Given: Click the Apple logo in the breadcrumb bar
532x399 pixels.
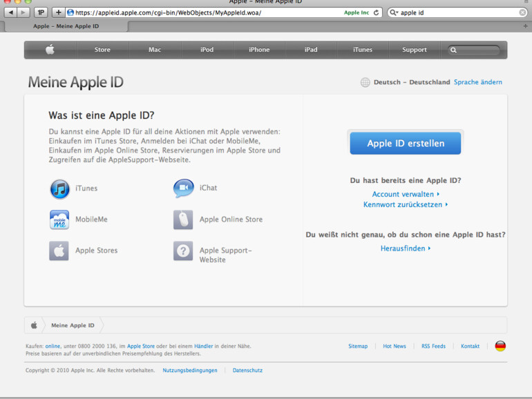Looking at the screenshot, I should (x=34, y=325).
